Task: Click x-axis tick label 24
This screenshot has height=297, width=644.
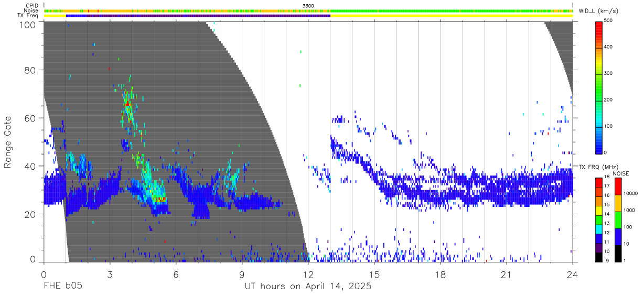Action: (573, 274)
